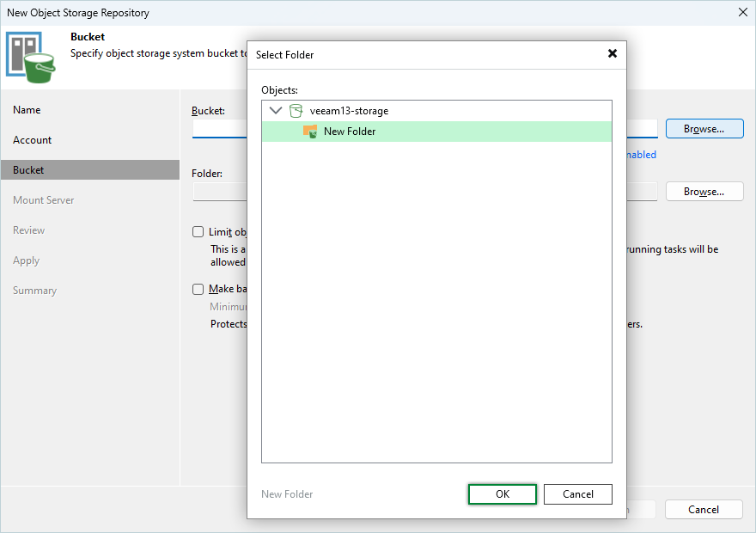Toggle the Limit concurrent tasks checkbox

[198, 232]
